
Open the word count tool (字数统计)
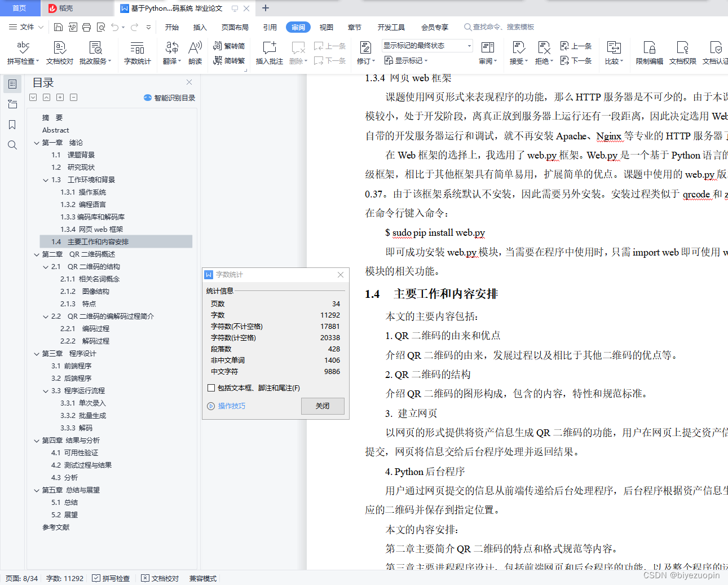(137, 52)
